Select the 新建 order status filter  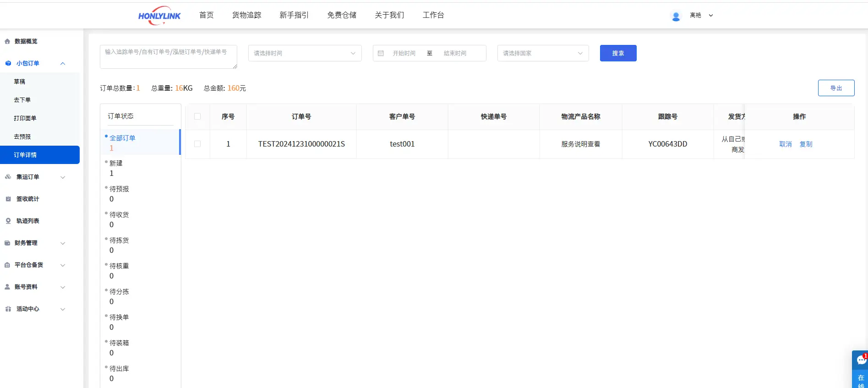coord(116,164)
